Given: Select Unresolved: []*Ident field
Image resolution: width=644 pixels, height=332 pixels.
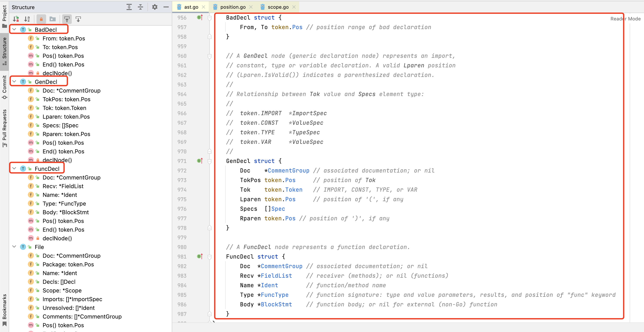Looking at the screenshot, I should [x=68, y=308].
